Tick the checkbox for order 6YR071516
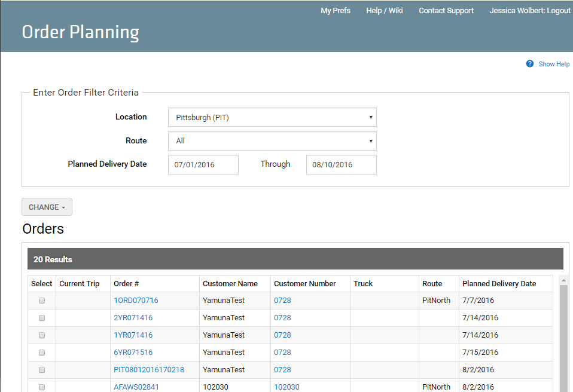Viewport: 573px width, 392px height. [42, 353]
